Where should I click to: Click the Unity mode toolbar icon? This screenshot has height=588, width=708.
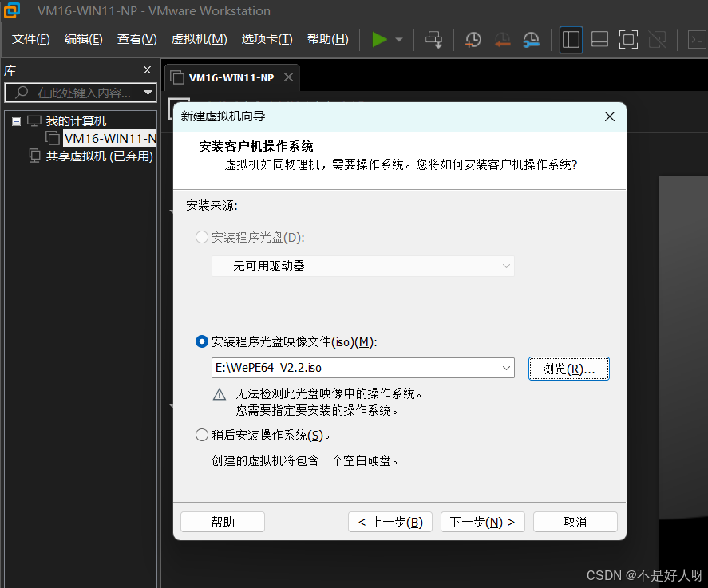coord(658,40)
